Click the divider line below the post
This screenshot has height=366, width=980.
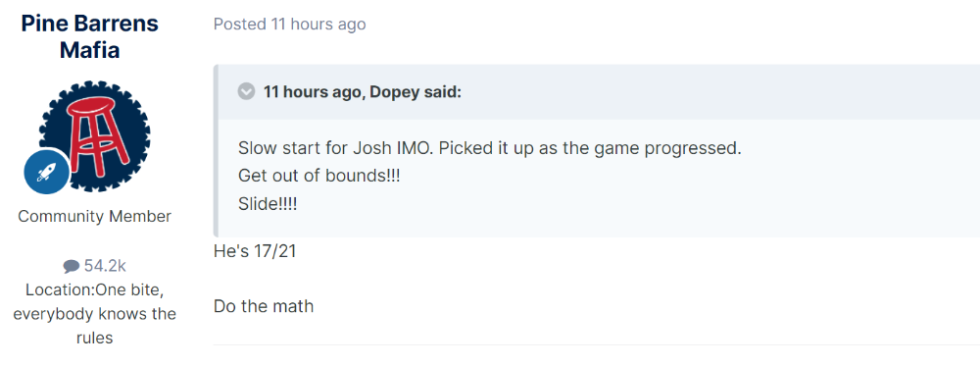[x=596, y=344]
